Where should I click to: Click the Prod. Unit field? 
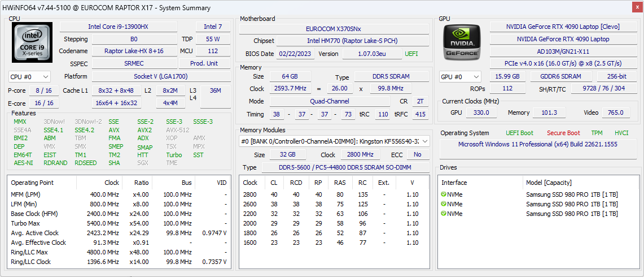[204, 64]
